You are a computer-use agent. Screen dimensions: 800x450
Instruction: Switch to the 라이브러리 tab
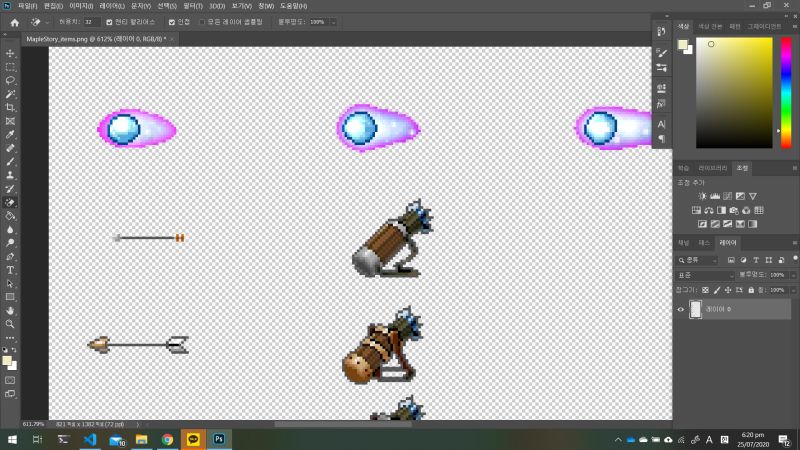click(x=713, y=168)
